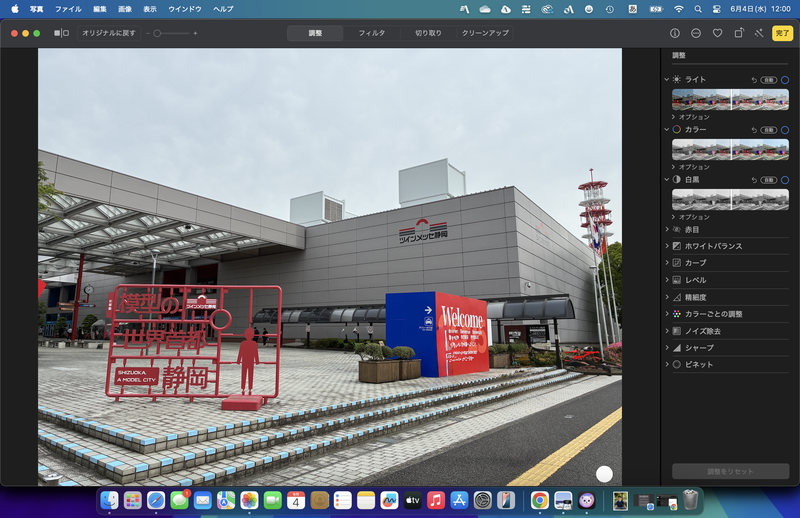Click the ライト thumbnail strip slider
This screenshot has width=800, height=518.
tap(730, 100)
